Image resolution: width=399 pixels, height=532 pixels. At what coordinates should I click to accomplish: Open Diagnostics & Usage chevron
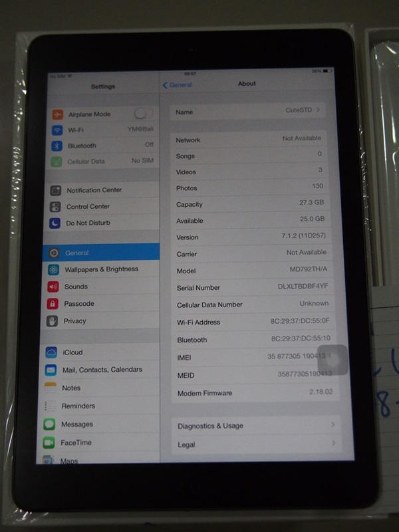[333, 424]
